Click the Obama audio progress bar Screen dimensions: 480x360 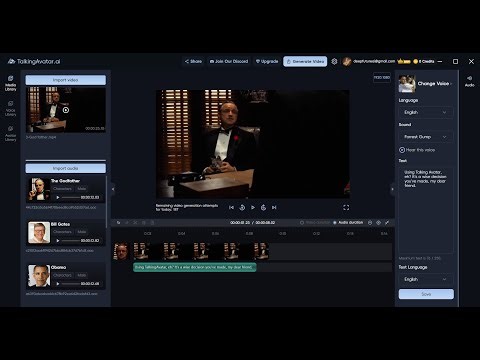tap(71, 284)
